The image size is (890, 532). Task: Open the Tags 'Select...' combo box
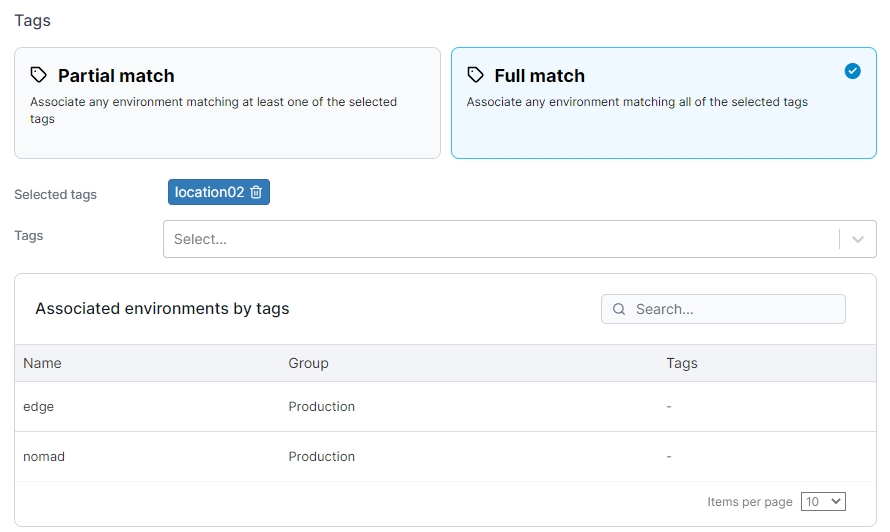click(x=500, y=239)
